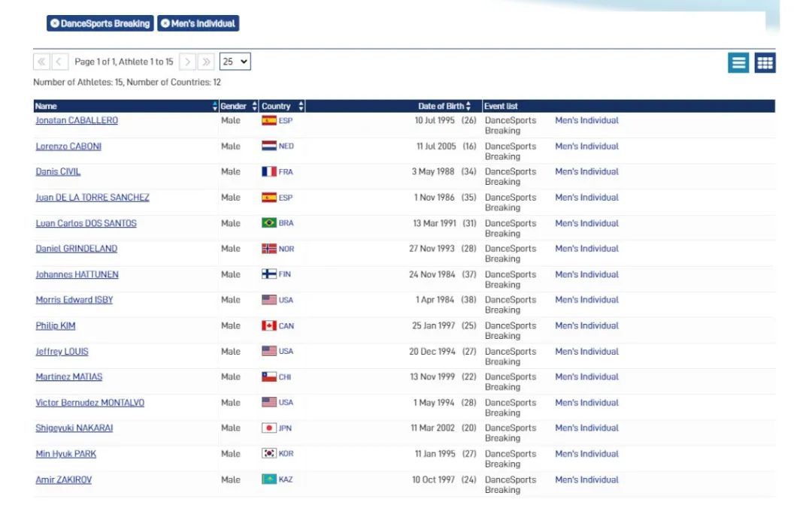Viewport: 812px width, 508px height.
Task: Sort table by Date of Birth
Action: tap(441, 107)
